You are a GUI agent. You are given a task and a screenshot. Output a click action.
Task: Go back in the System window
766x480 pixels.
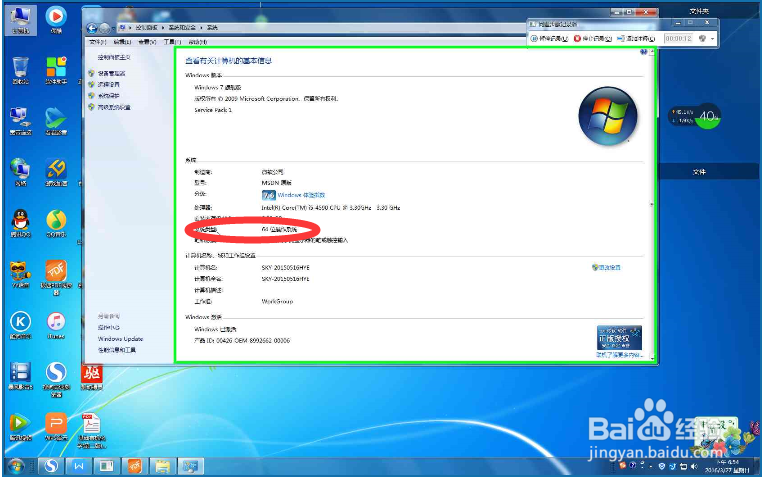[x=91, y=28]
